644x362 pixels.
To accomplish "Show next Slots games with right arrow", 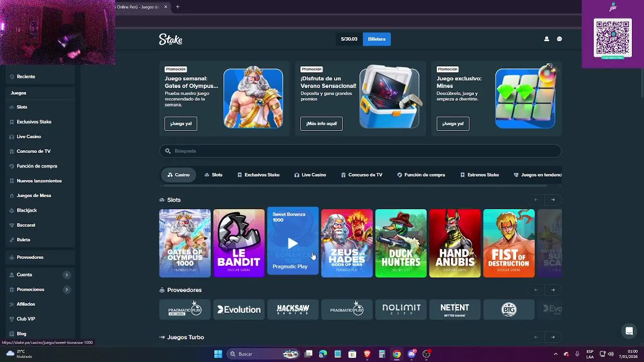I will click(553, 200).
